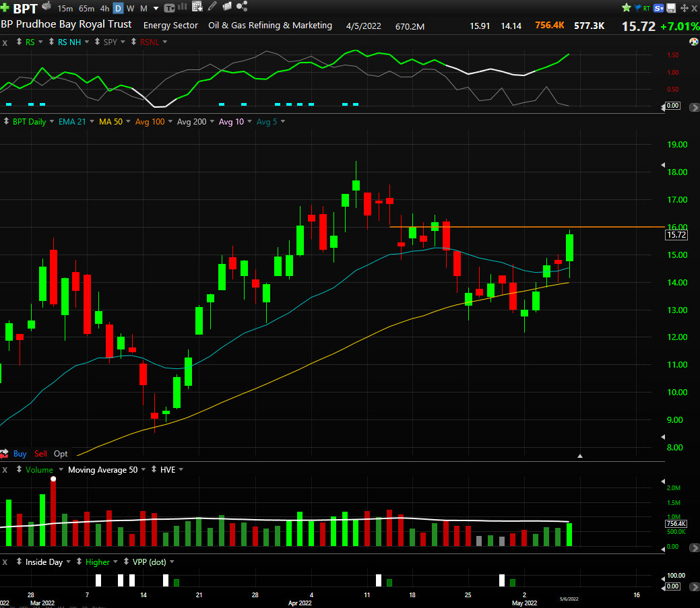Click the Inside Day pane scroll arrow
Viewport: 700px width, 608px height.
coord(694,586)
